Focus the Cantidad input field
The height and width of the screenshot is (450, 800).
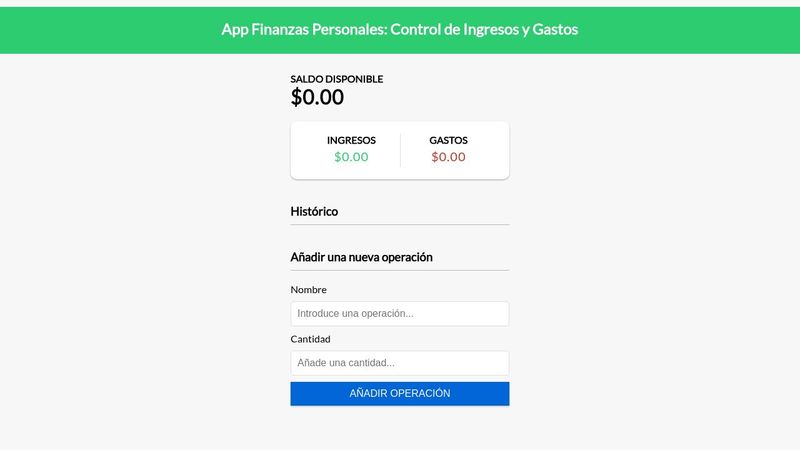pos(399,363)
